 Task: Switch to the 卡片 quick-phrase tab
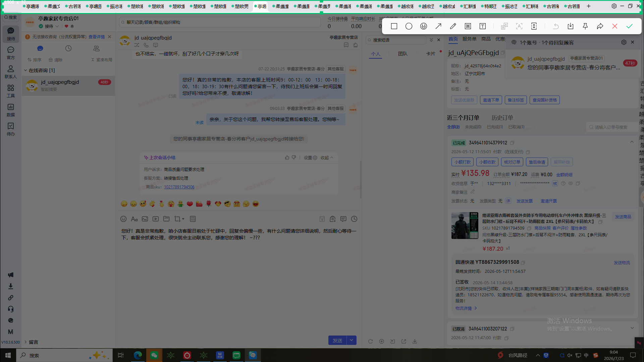click(430, 54)
